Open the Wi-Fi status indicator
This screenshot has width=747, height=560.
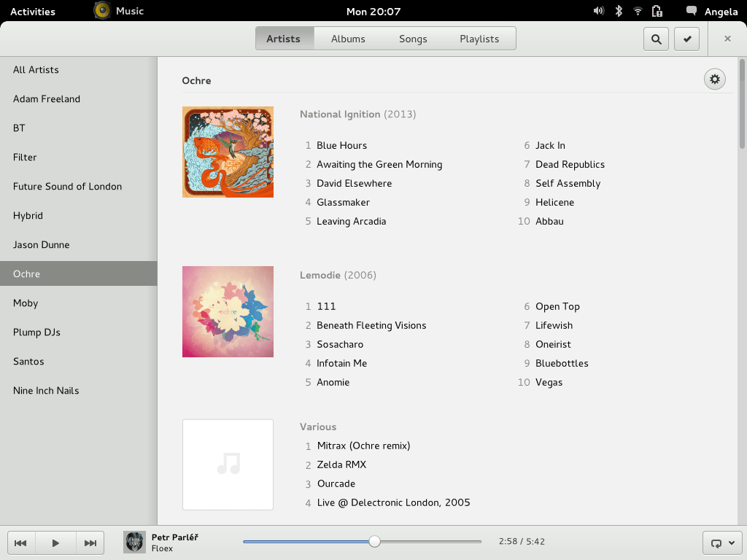pos(636,11)
